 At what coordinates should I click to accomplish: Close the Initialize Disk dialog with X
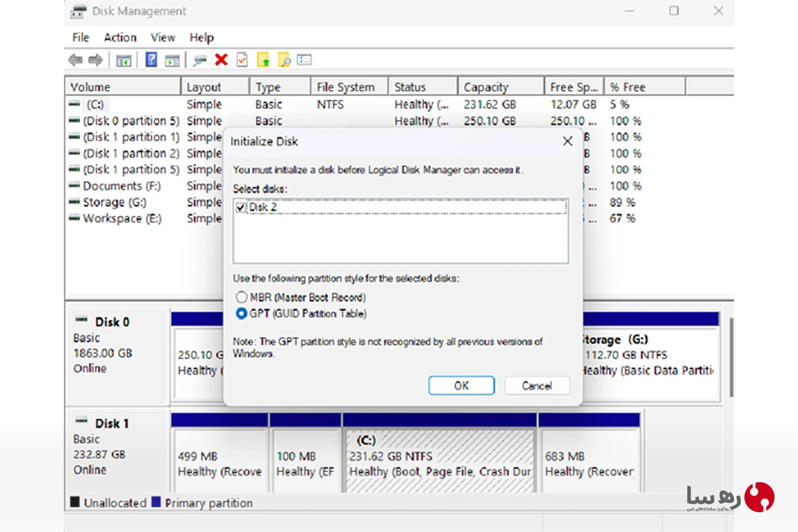(568, 141)
